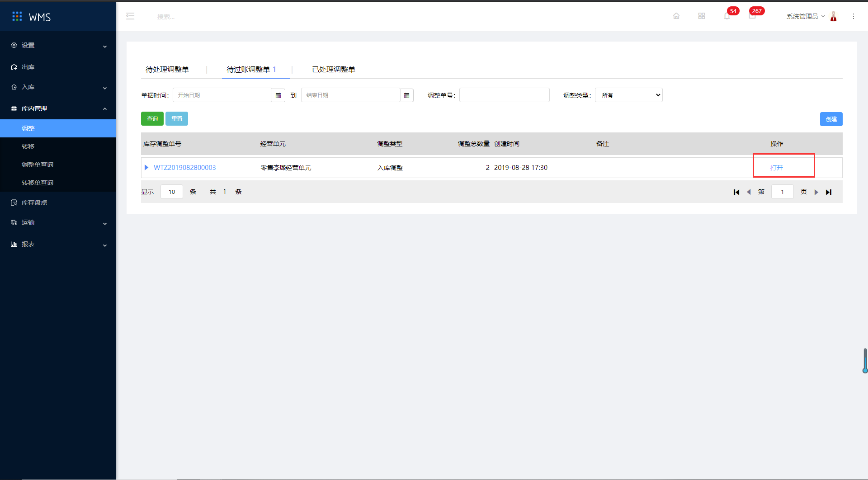Collapse sidebar with hamburger menu icon

(130, 16)
